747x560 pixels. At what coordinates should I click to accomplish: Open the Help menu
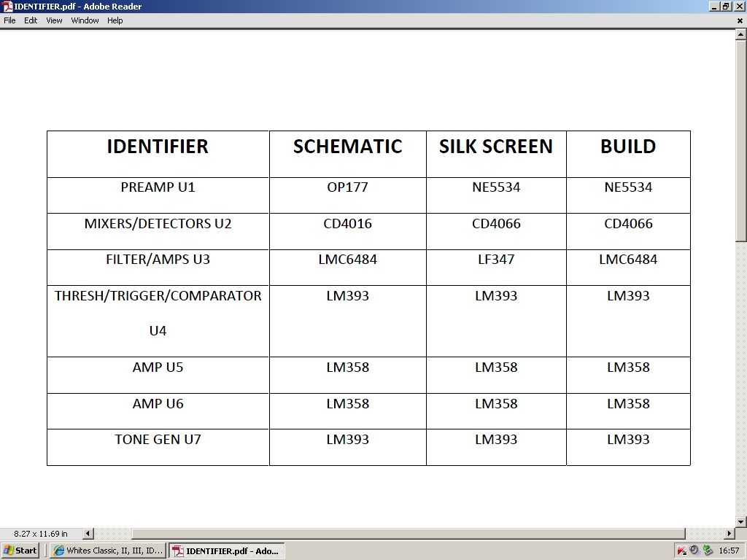pos(115,20)
